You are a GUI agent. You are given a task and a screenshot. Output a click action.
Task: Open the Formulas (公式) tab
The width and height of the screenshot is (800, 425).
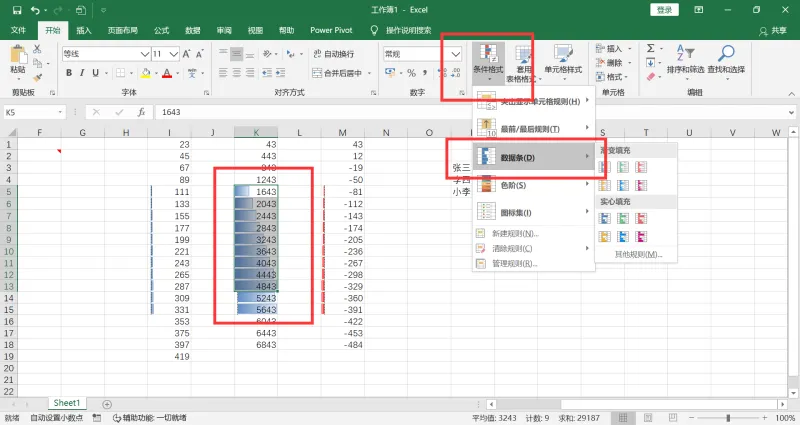[161, 30]
